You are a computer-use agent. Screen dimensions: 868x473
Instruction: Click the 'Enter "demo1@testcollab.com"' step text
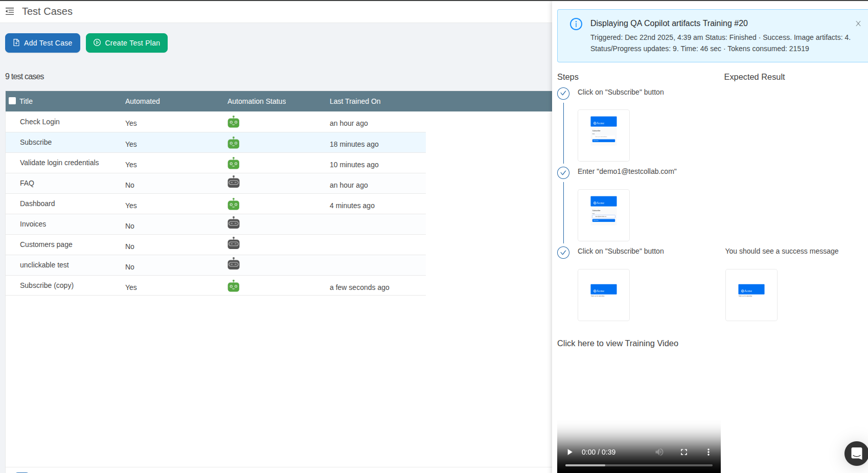627,171
